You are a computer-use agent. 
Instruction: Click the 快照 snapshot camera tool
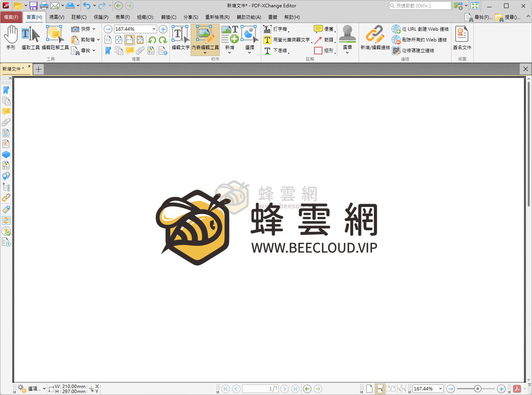coord(81,29)
